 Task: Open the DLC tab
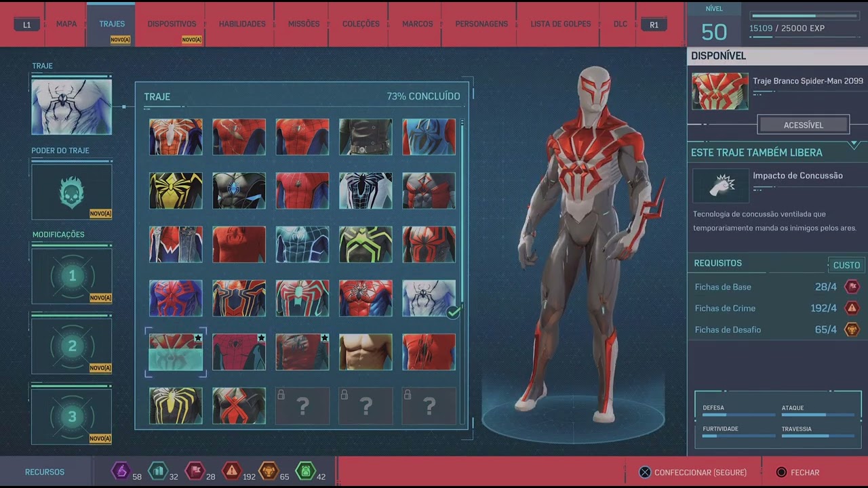tap(620, 24)
